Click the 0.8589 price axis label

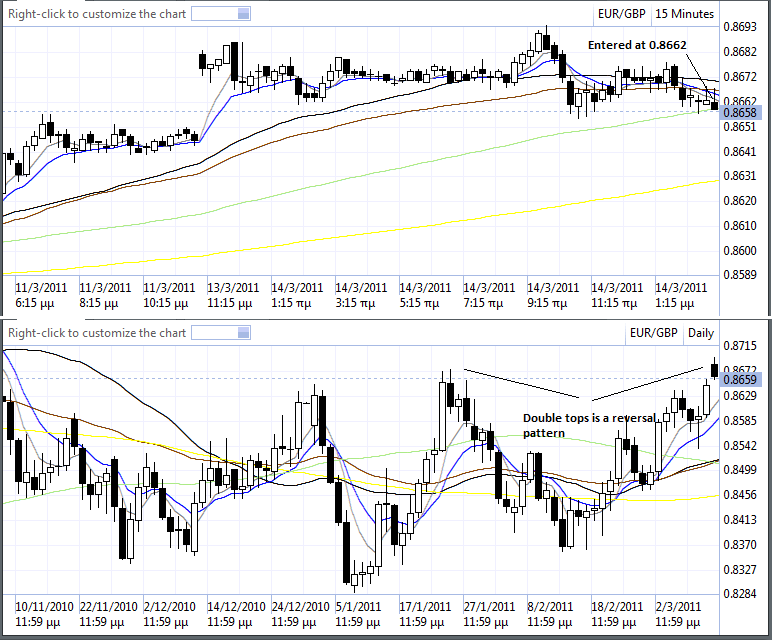740,275
